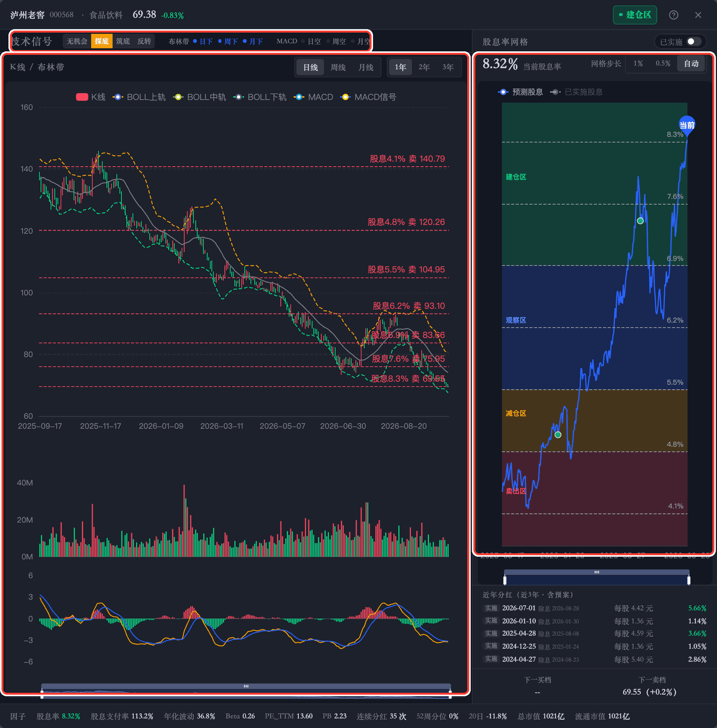Toggle BOLL中轨 legend series
The height and width of the screenshot is (728, 717).
pos(199,97)
